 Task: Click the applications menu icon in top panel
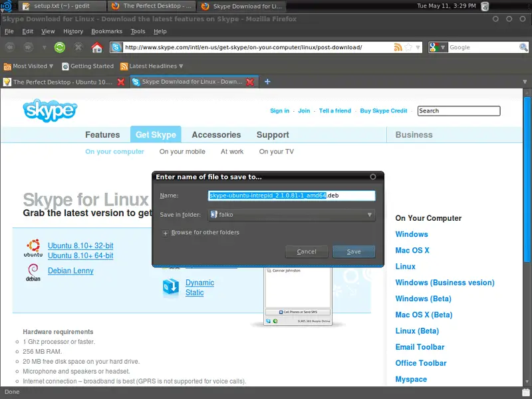point(7,6)
